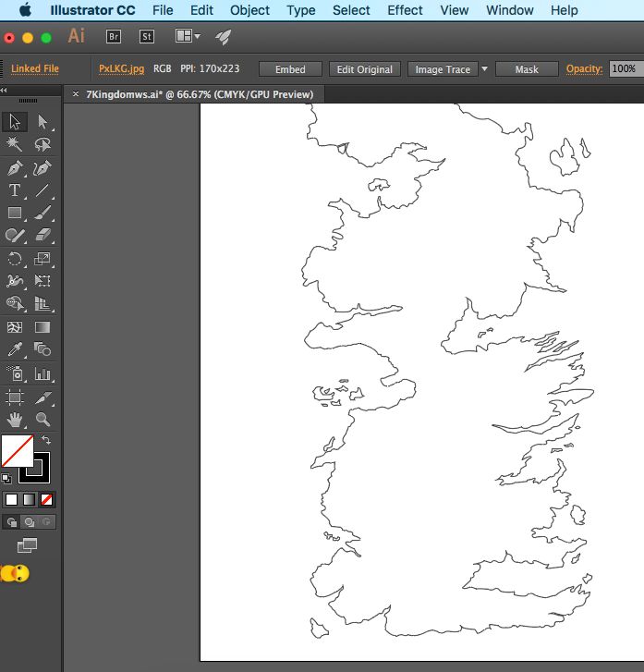Enable Draw Normal mode
Viewport: 644px width, 672px height.
click(12, 522)
